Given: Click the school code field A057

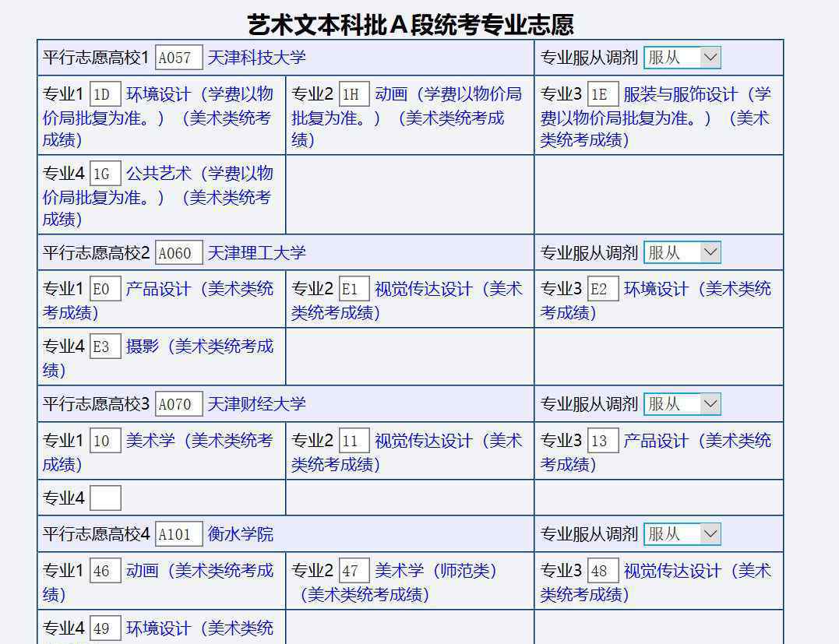Looking at the screenshot, I should (x=178, y=57).
